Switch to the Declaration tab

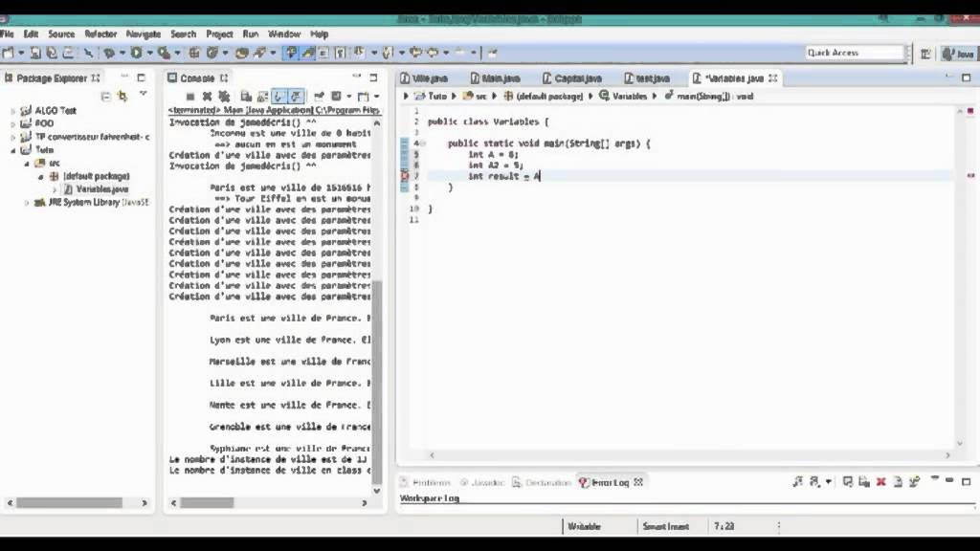click(x=542, y=482)
